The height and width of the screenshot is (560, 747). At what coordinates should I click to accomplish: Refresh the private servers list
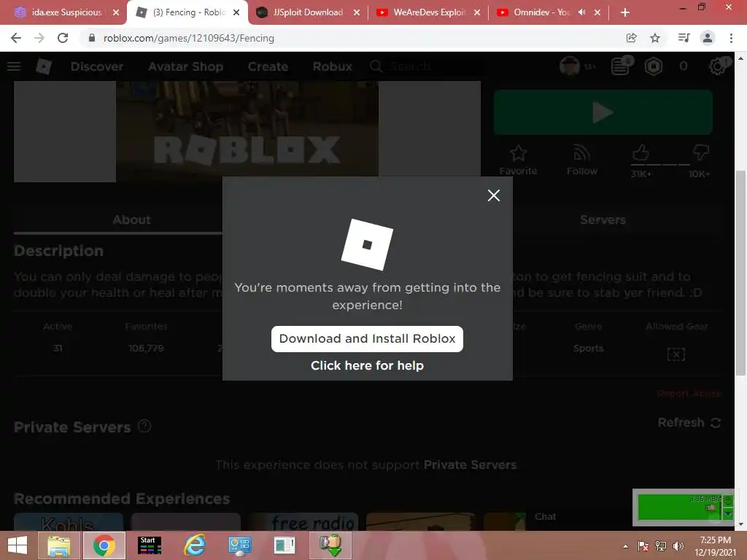tap(689, 422)
